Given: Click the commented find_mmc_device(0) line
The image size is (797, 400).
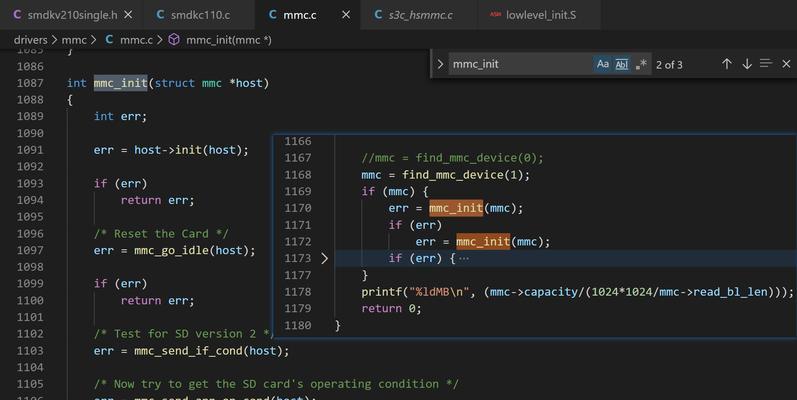Looking at the screenshot, I should pos(452,158).
